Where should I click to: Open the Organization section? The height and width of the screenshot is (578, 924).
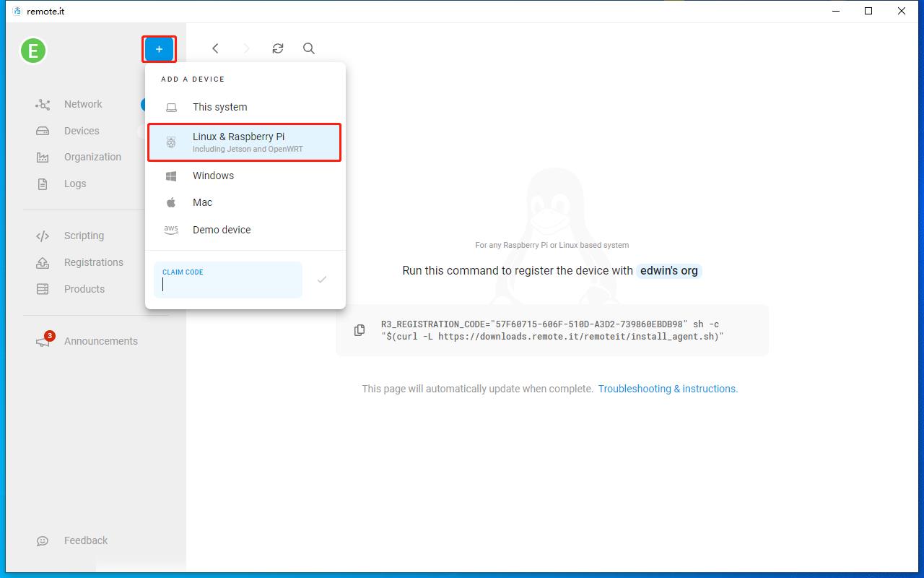point(92,157)
